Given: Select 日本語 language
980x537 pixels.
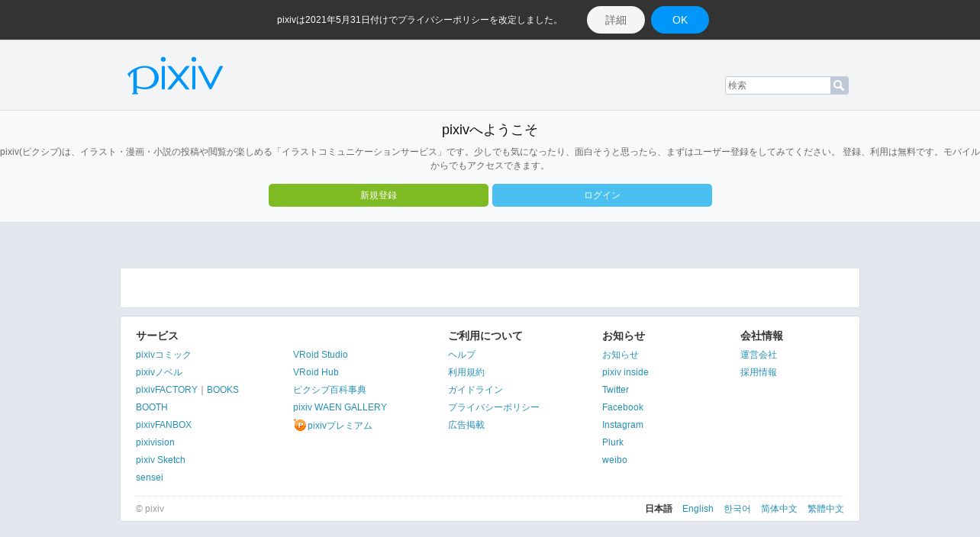Looking at the screenshot, I should [x=659, y=509].
